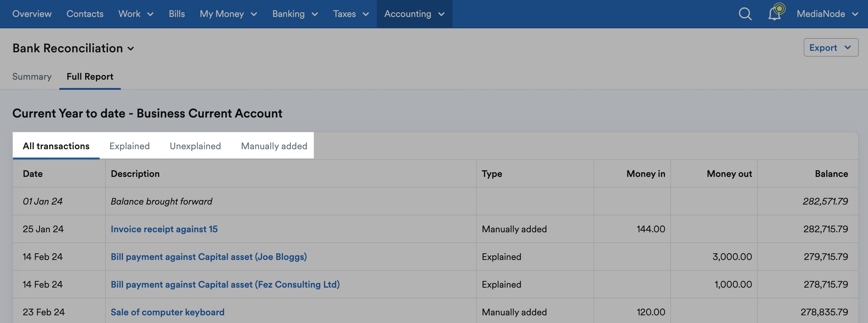Click the Type column header
Viewport: 868px width, 323px height.
coord(491,173)
